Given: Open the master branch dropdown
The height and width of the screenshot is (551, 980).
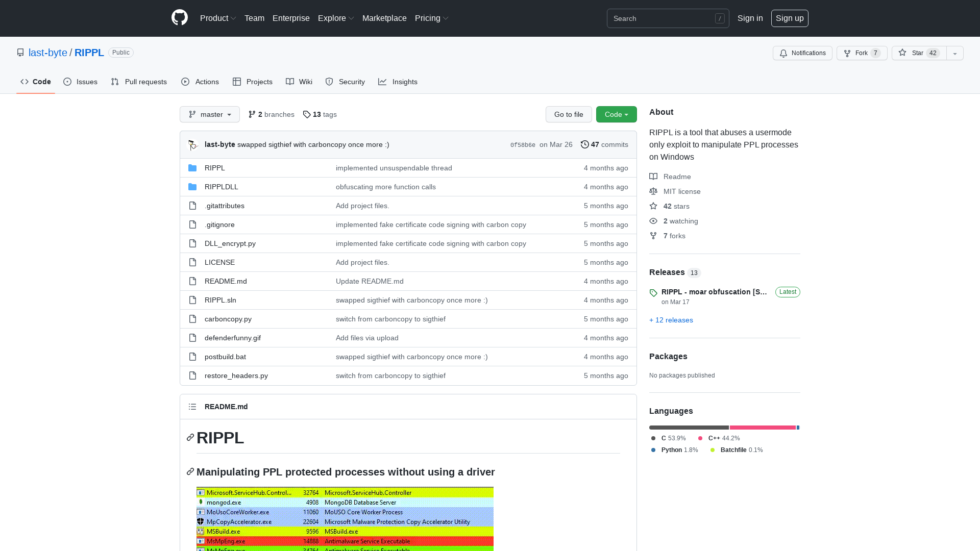Looking at the screenshot, I should pos(209,114).
